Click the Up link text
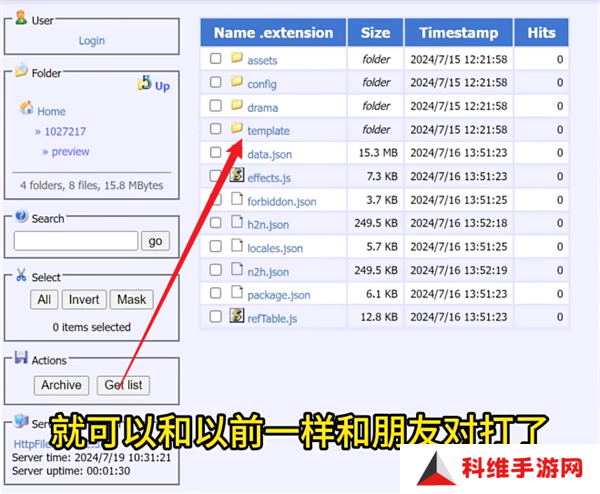Viewport: 600px width, 494px height. pyautogui.click(x=162, y=86)
